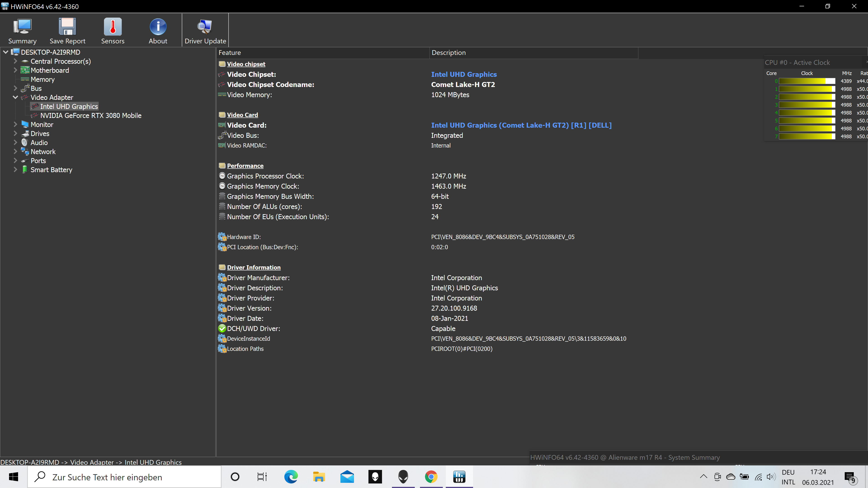Open the About info button
This screenshot has height=488, width=868.
click(x=158, y=31)
